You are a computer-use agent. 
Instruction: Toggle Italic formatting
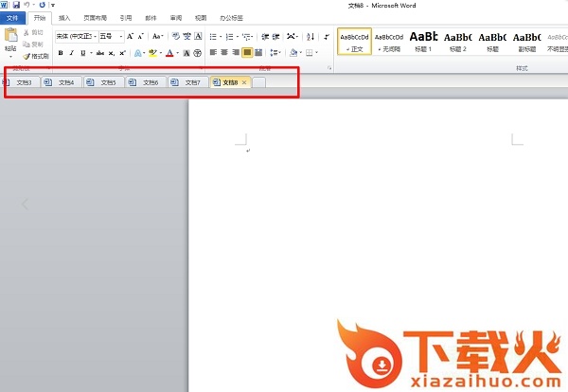point(71,53)
